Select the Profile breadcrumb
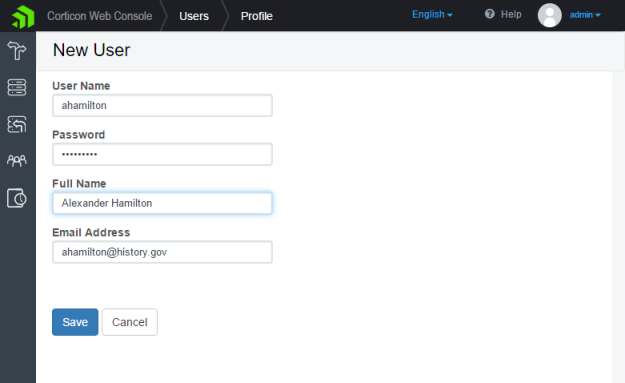 coord(257,16)
